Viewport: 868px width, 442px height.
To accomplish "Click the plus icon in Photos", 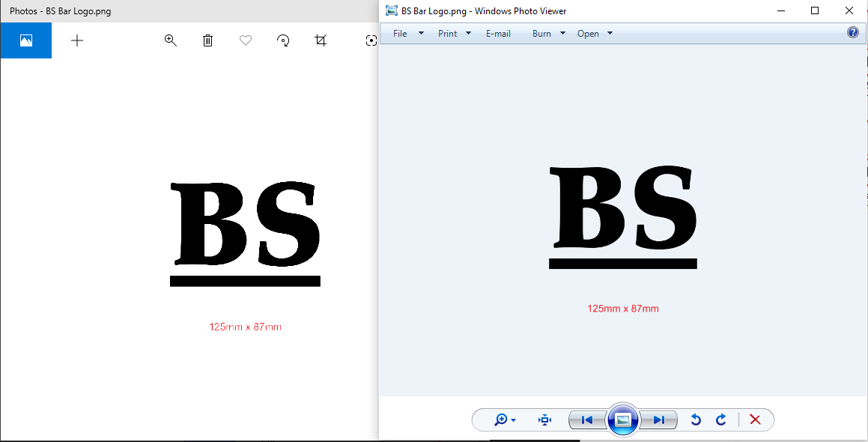I will tap(77, 40).
